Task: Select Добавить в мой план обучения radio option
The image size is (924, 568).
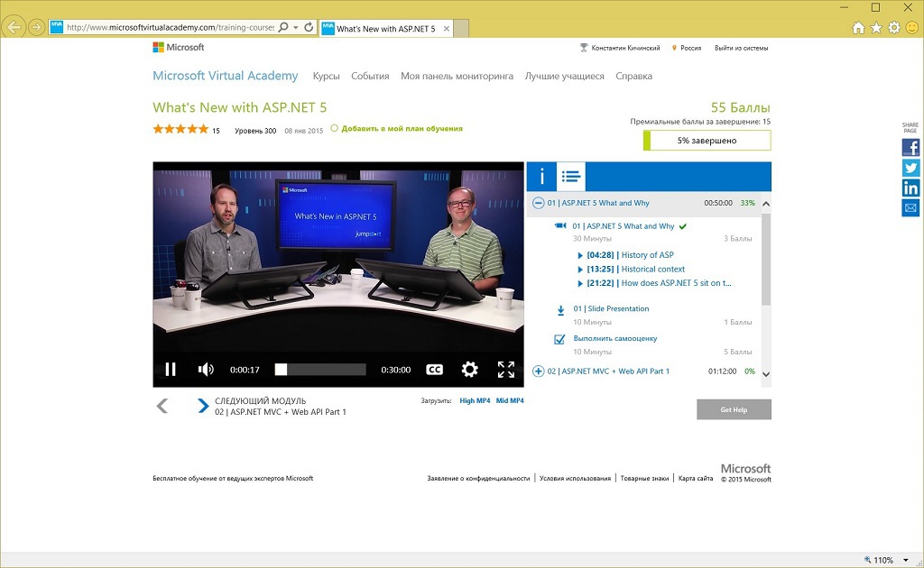Action: tap(334, 128)
